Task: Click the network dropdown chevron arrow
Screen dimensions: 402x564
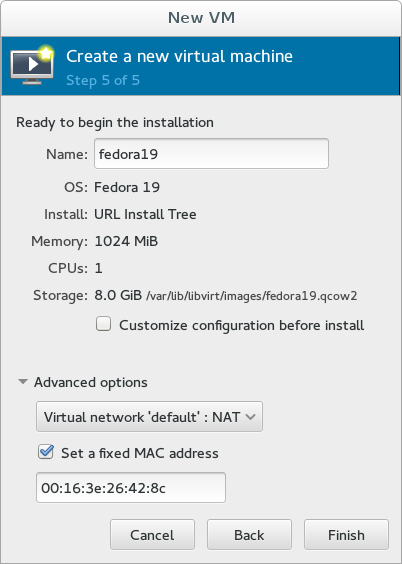Action: tap(250, 417)
